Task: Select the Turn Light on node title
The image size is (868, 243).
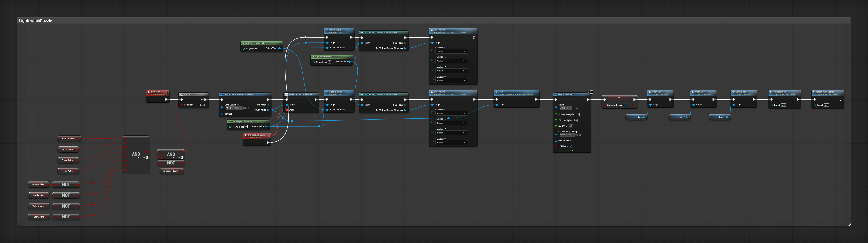Action: (779, 92)
